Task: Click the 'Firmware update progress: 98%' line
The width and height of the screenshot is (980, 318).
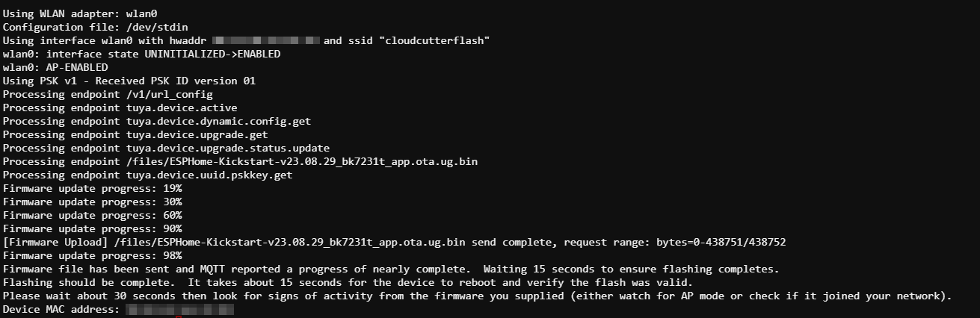Action: 92,255
